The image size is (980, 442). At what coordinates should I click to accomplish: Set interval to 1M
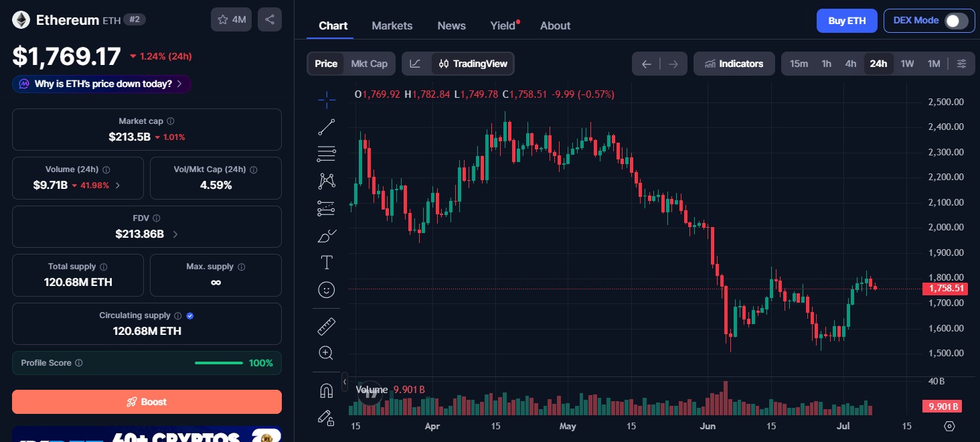coord(934,64)
